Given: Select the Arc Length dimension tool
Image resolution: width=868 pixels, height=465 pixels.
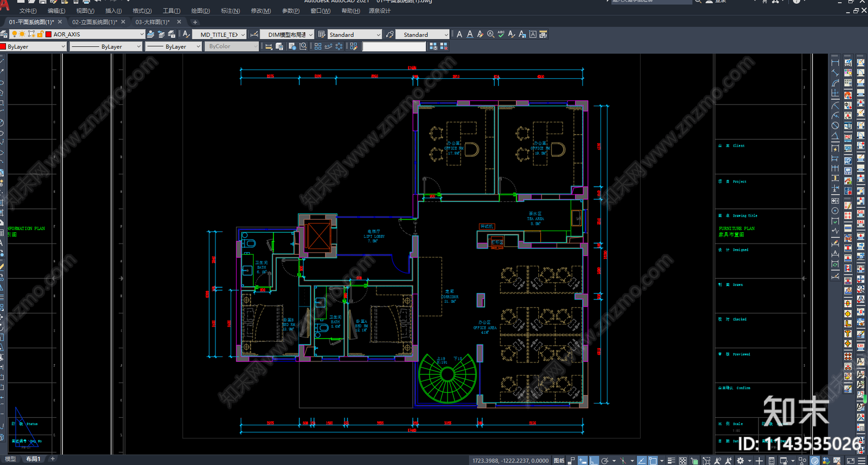Looking at the screenshot, I should tap(835, 83).
